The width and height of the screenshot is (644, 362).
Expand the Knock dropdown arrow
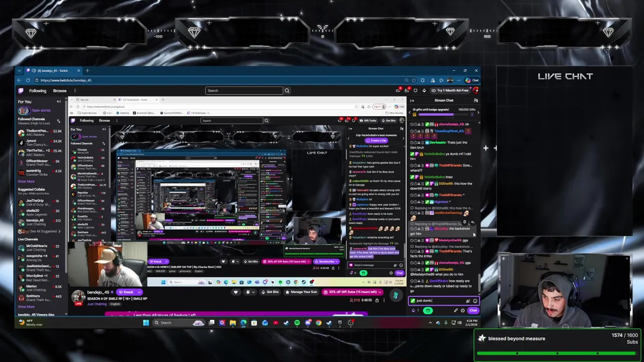(x=139, y=292)
